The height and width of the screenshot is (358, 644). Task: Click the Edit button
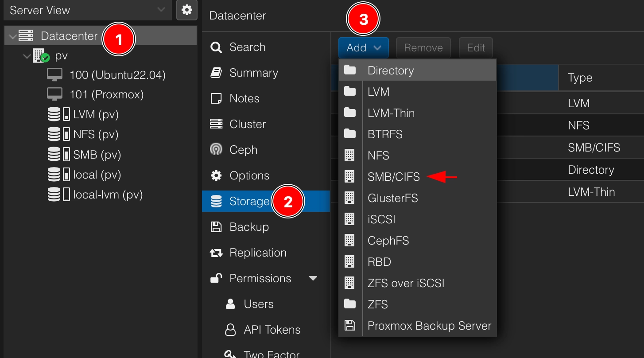(476, 48)
